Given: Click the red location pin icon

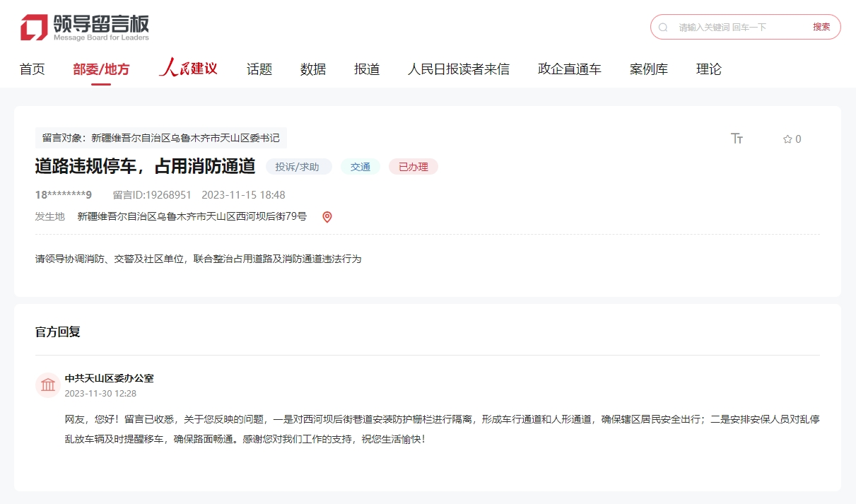Looking at the screenshot, I should pyautogui.click(x=327, y=217).
